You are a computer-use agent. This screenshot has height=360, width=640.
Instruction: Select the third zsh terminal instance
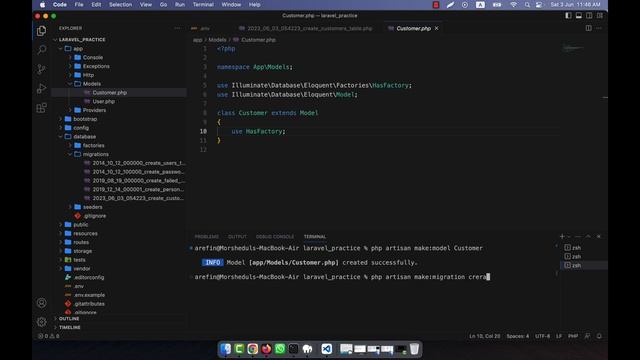coord(584,265)
